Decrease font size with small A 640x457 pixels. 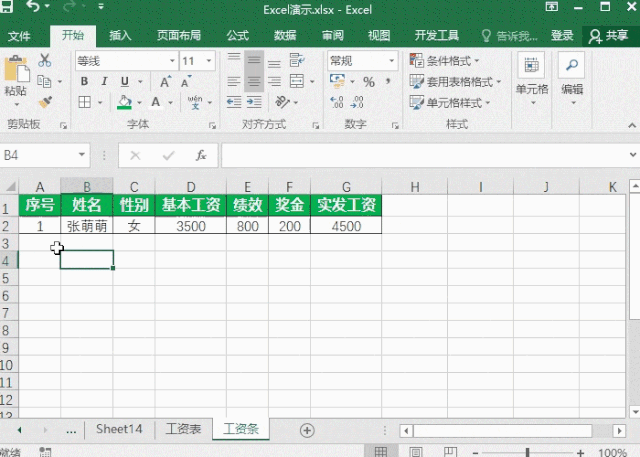click(186, 82)
